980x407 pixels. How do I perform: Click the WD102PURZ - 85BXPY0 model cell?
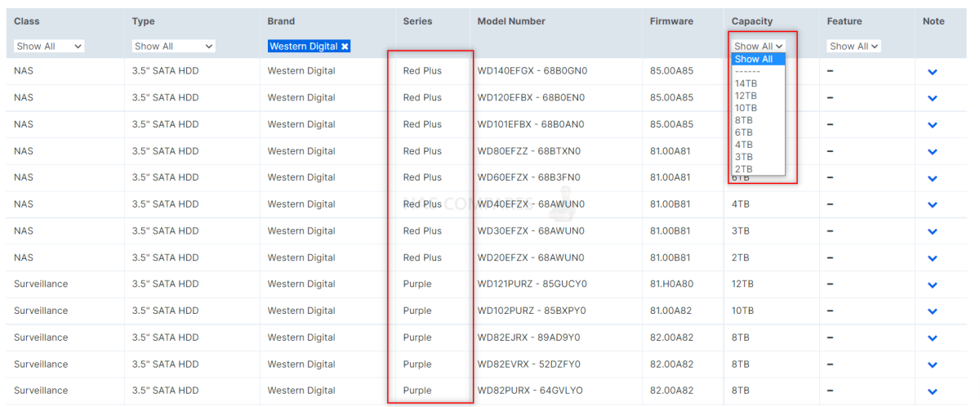click(x=532, y=311)
